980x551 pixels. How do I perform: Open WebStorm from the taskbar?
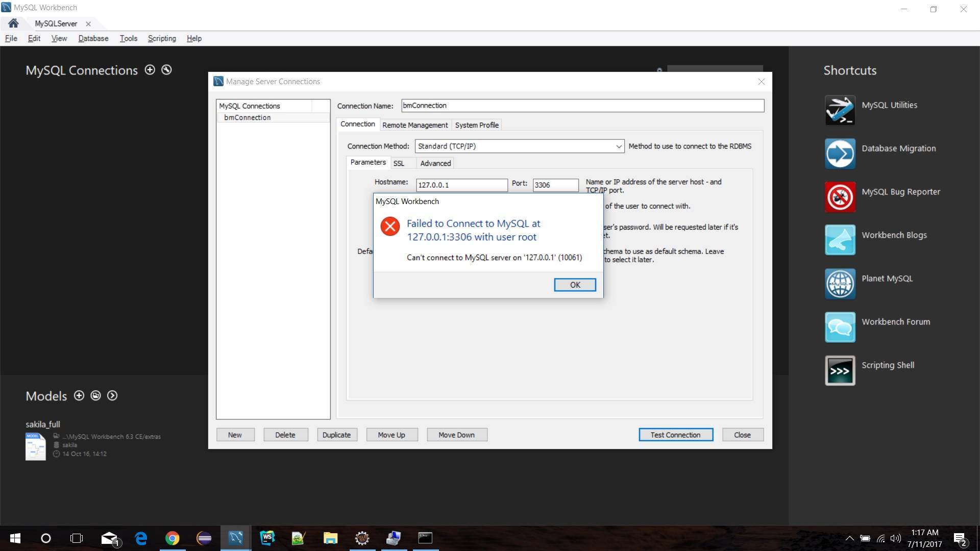click(x=267, y=538)
